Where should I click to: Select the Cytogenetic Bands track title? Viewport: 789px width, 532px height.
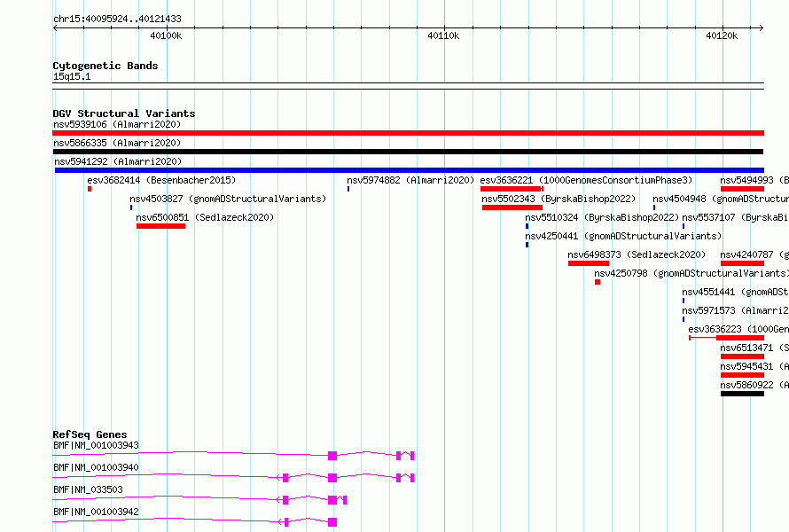point(105,66)
